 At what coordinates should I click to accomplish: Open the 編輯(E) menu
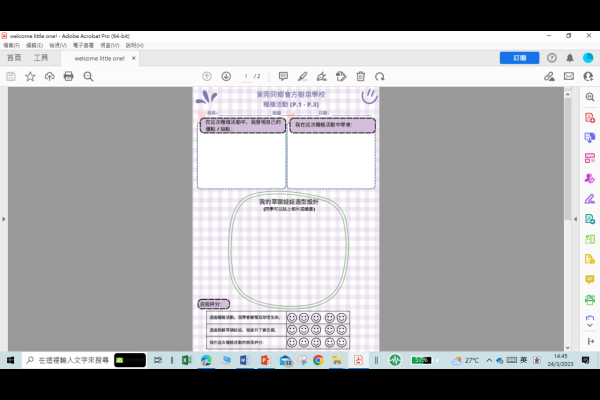coord(35,45)
